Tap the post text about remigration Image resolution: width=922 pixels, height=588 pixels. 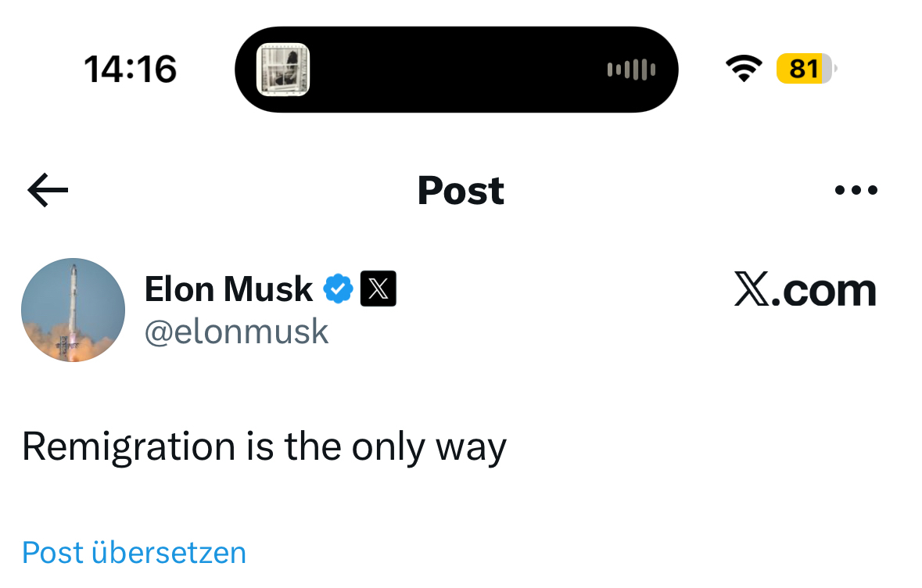point(264,447)
